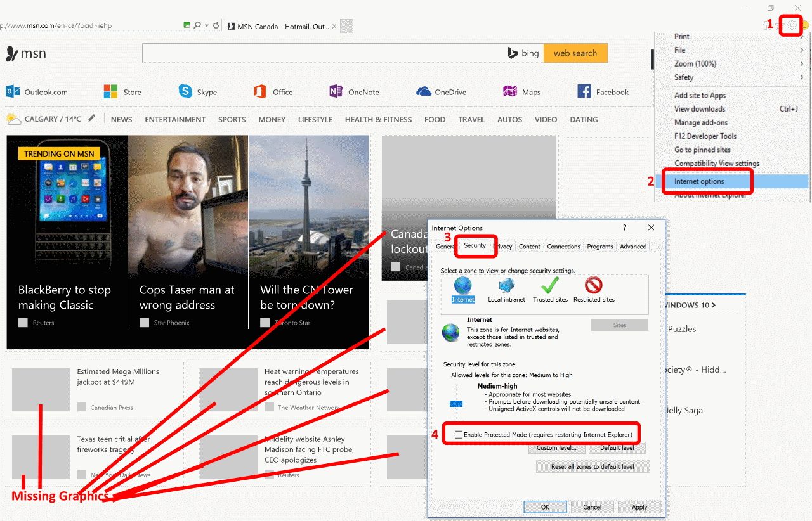Adjust the security level slider
Image resolution: width=812 pixels, height=521 pixels.
(x=455, y=403)
